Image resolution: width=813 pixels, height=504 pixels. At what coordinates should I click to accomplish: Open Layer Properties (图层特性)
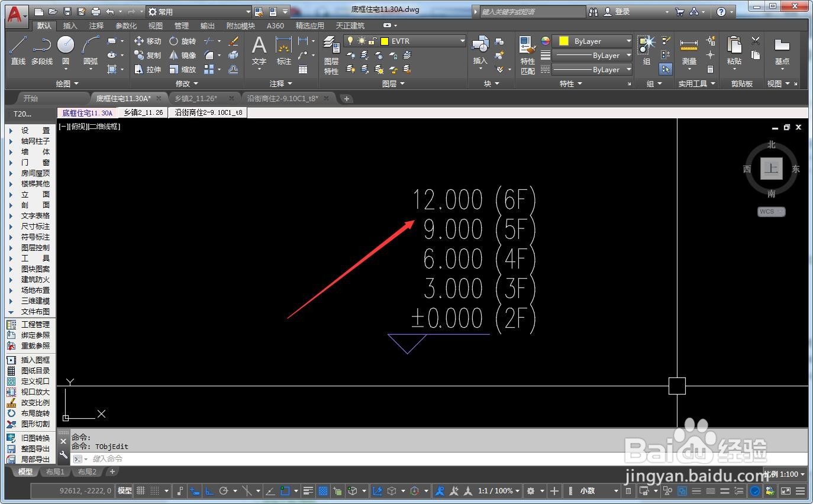tap(331, 55)
